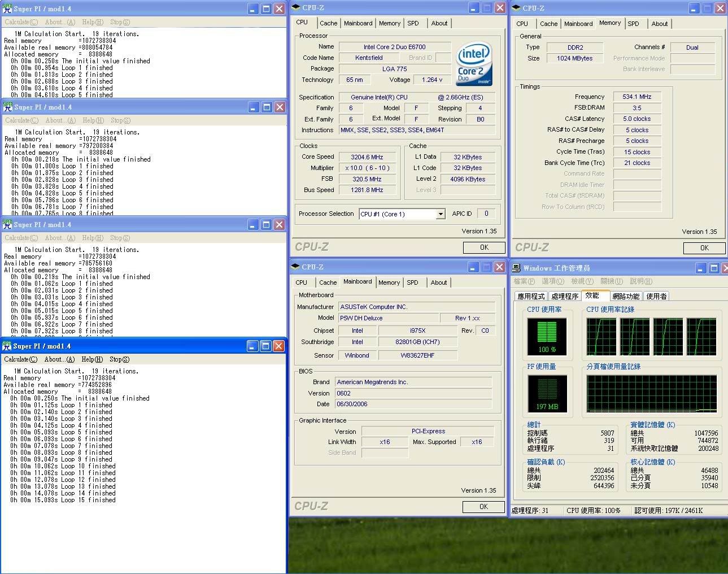728x574 pixels.
Task: Click the memory Frequency value 534.1 MHz
Action: coord(637,97)
